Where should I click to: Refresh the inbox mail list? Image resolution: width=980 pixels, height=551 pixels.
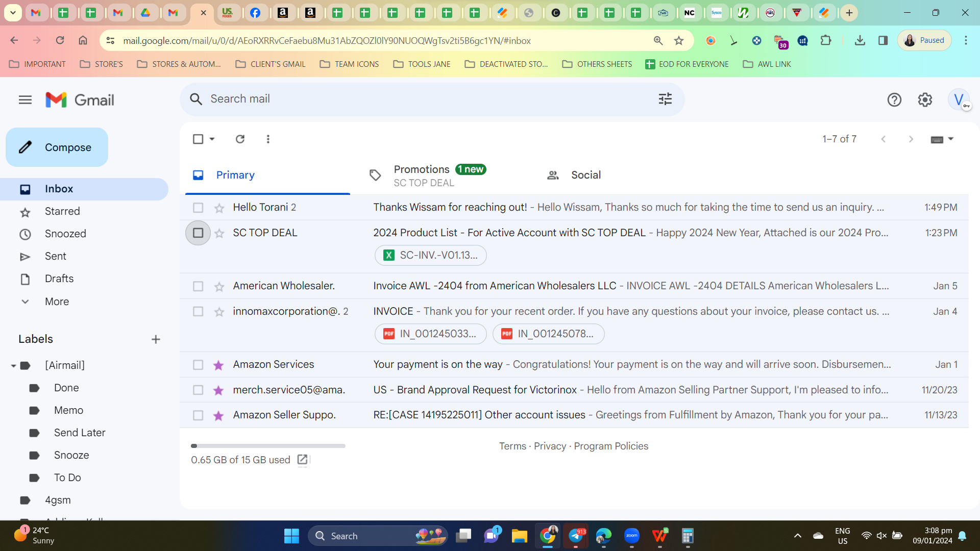pyautogui.click(x=240, y=139)
